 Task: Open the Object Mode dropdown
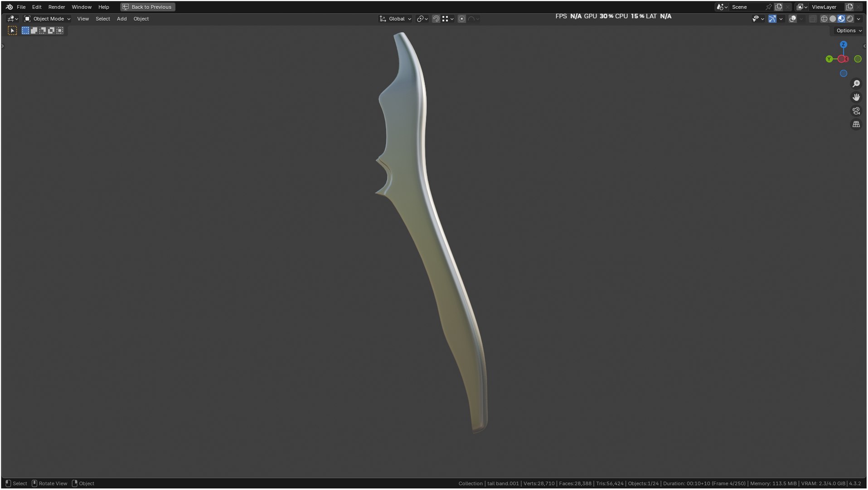coord(48,19)
